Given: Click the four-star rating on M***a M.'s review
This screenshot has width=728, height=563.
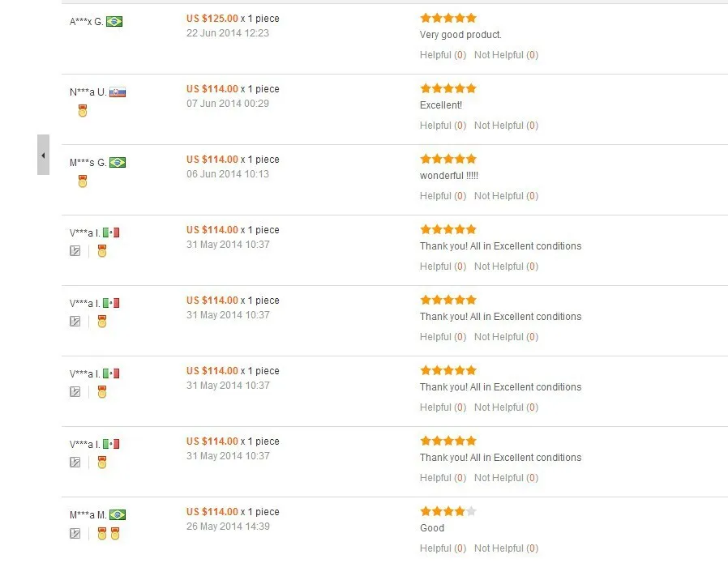Looking at the screenshot, I should [x=448, y=511].
